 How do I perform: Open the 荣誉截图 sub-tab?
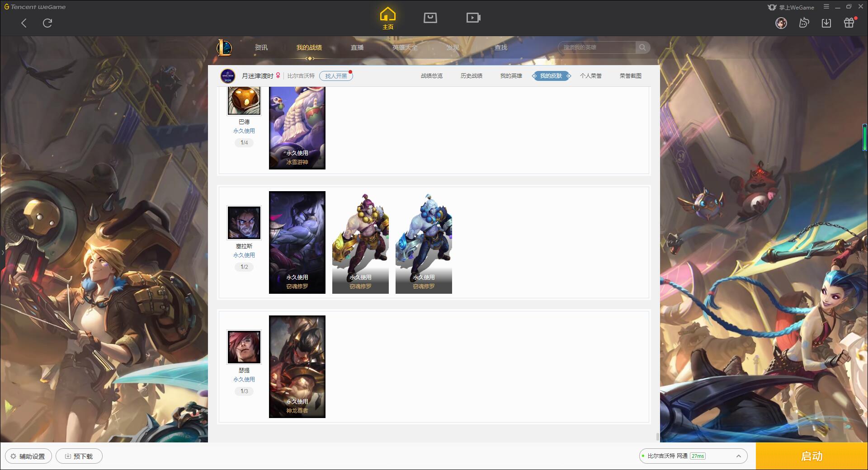(630, 76)
